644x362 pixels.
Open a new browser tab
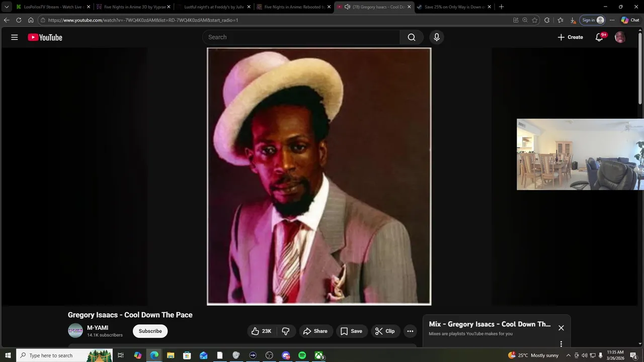click(501, 7)
